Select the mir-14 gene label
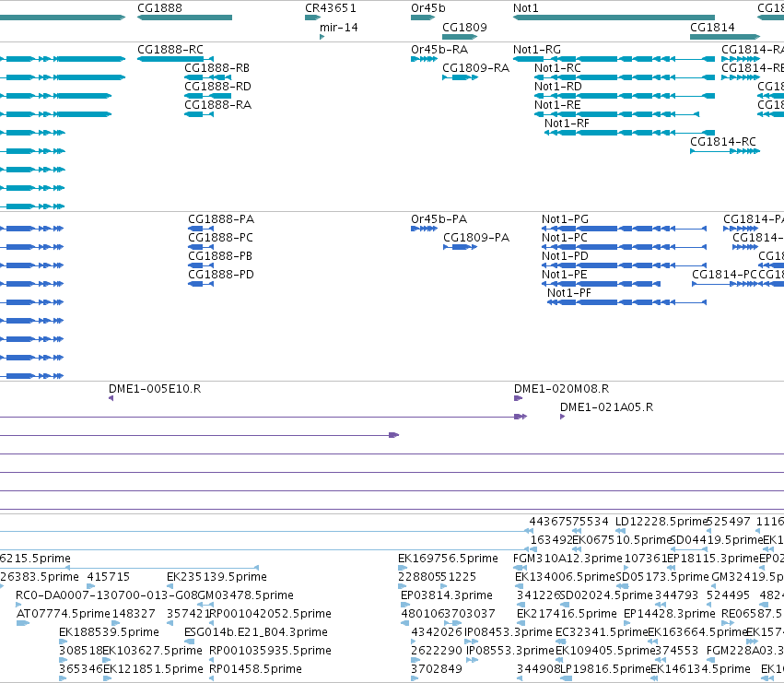 pos(339,28)
